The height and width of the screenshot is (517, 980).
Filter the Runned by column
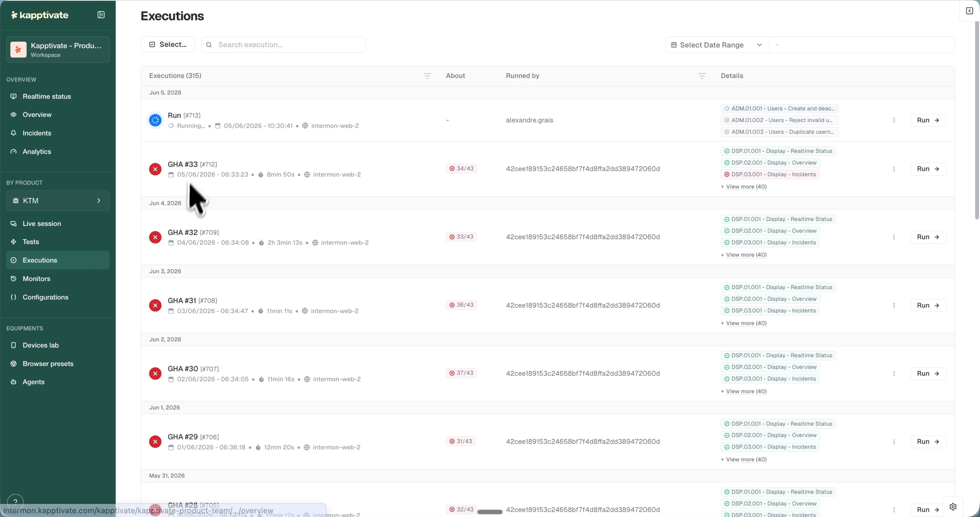click(x=702, y=76)
